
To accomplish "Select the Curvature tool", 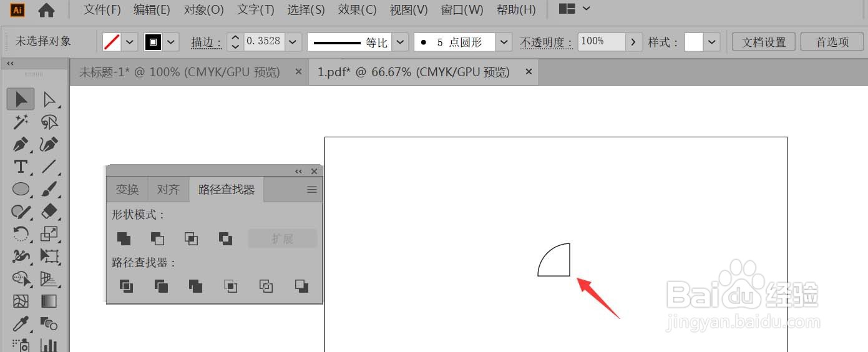I will [x=49, y=144].
